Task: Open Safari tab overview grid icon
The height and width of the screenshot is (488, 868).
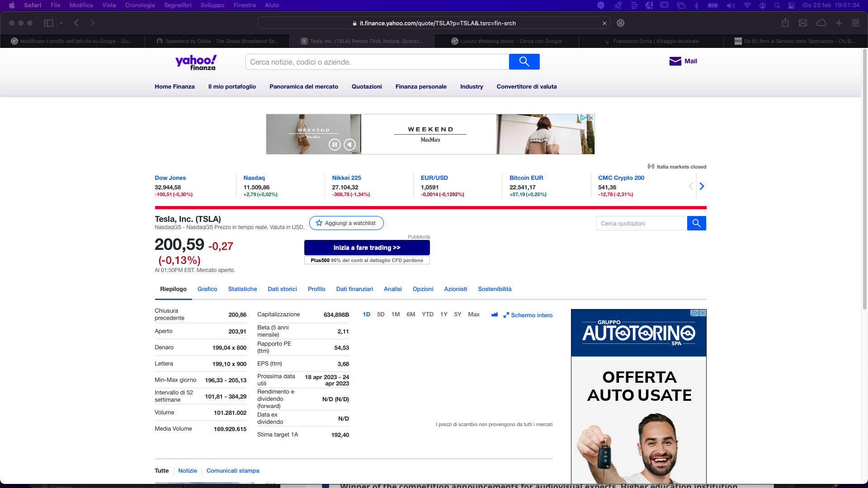Action: 855,23
